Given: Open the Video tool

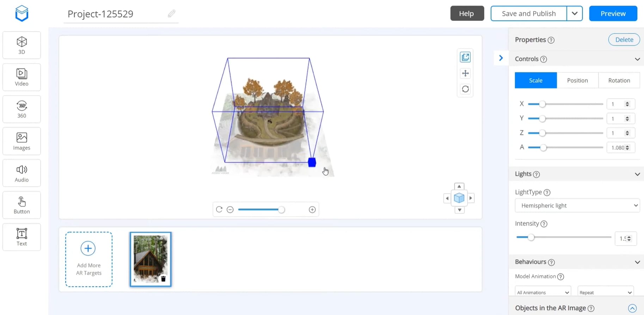Looking at the screenshot, I should point(22,77).
